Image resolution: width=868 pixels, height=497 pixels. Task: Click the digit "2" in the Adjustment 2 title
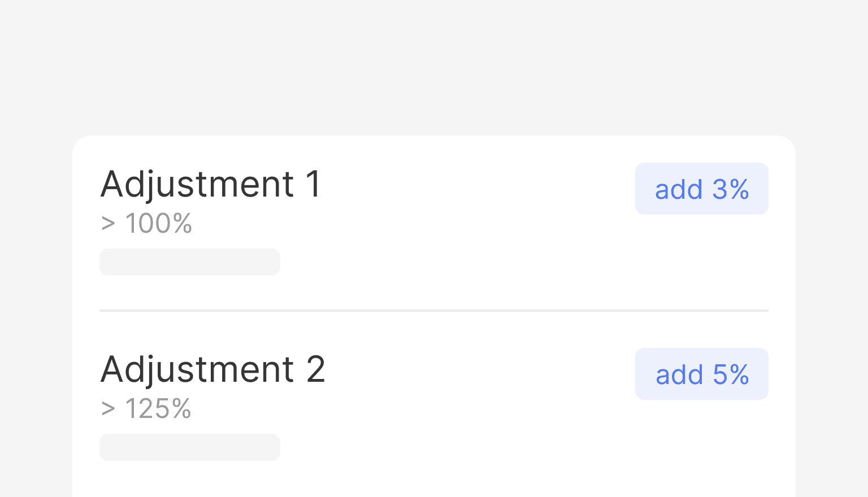[315, 369]
